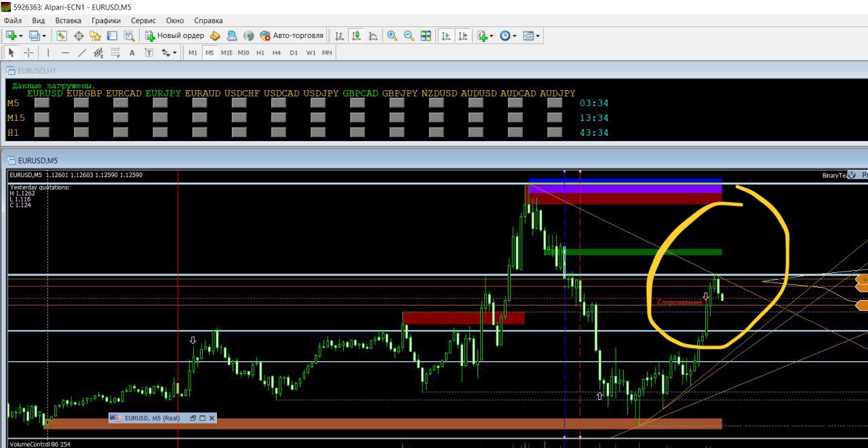Open the Indicators dropdown
868x448 pixels.
[x=483, y=35]
